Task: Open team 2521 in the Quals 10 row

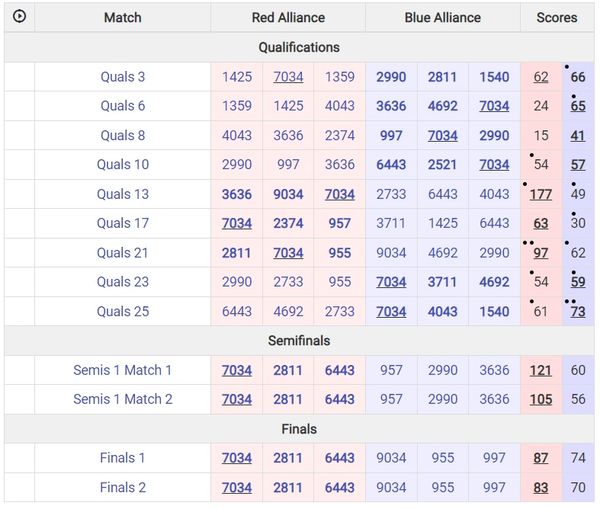Action: pyautogui.click(x=442, y=165)
